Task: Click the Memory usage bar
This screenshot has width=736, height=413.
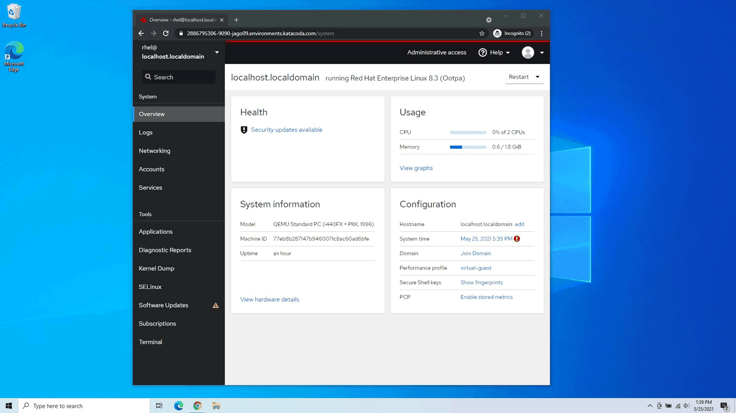Action: pos(468,147)
